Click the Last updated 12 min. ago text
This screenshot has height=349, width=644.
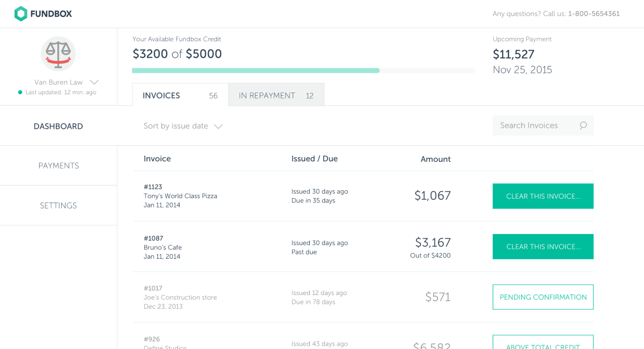pos(61,92)
